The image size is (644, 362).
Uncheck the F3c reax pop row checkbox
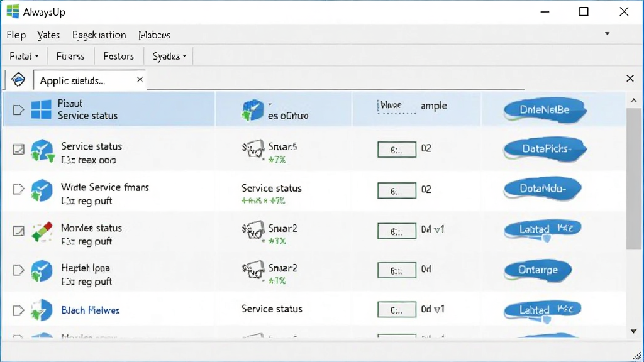tap(18, 150)
